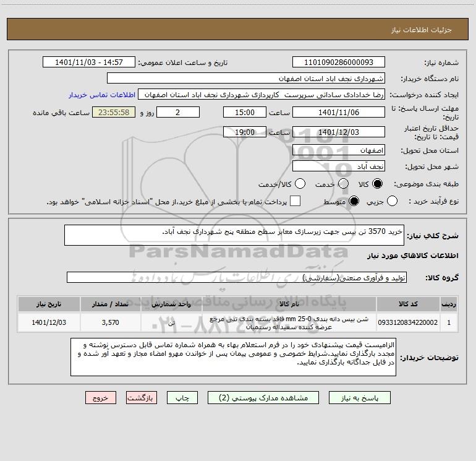Click the 15:00 deadline time field
This screenshot has width=476, height=461.
point(245,113)
